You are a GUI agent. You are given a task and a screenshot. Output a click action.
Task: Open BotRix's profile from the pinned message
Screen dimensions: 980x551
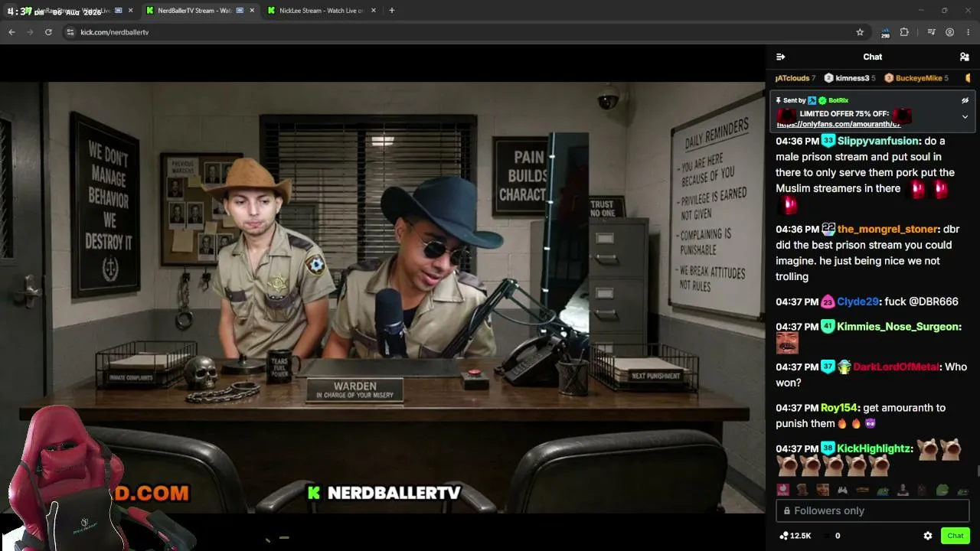838,100
